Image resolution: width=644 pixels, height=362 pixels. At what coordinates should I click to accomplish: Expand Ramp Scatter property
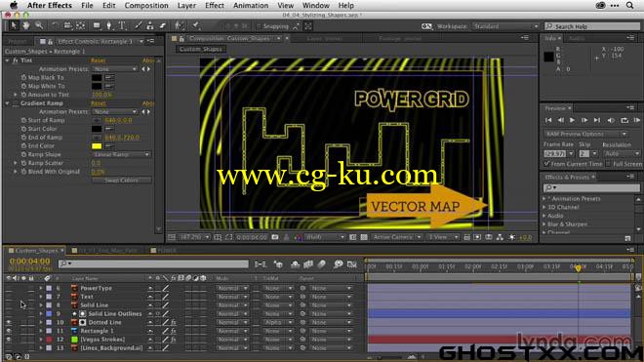(x=16, y=163)
